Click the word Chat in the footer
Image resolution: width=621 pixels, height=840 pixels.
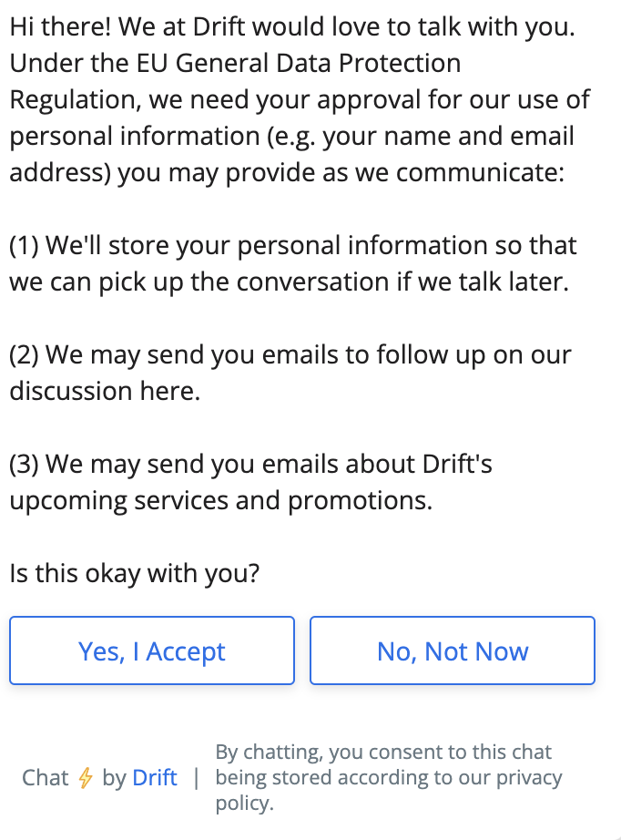pos(46,778)
